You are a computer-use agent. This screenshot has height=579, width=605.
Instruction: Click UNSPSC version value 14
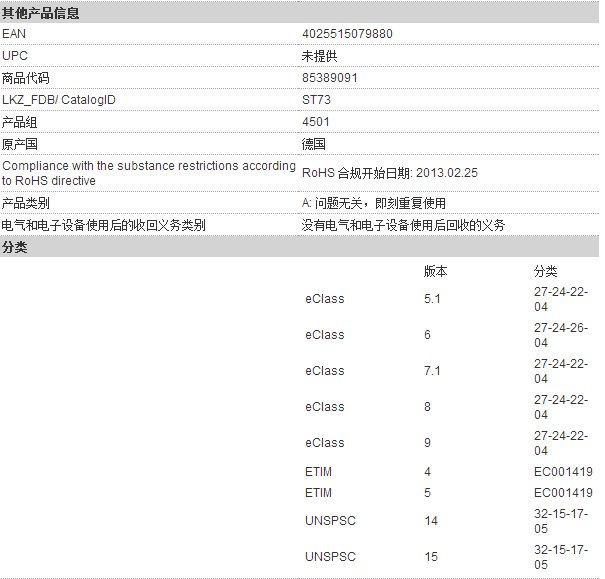click(431, 521)
